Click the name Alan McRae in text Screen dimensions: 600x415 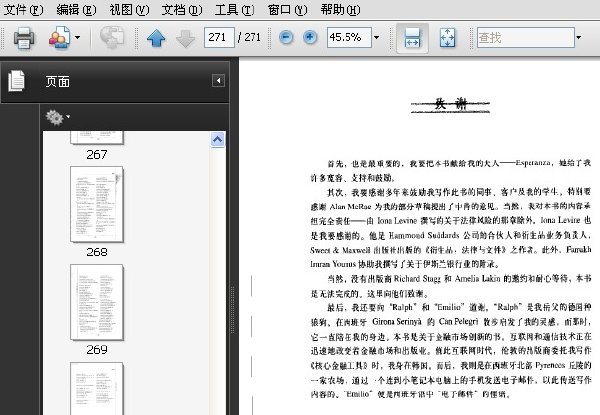[x=351, y=207]
